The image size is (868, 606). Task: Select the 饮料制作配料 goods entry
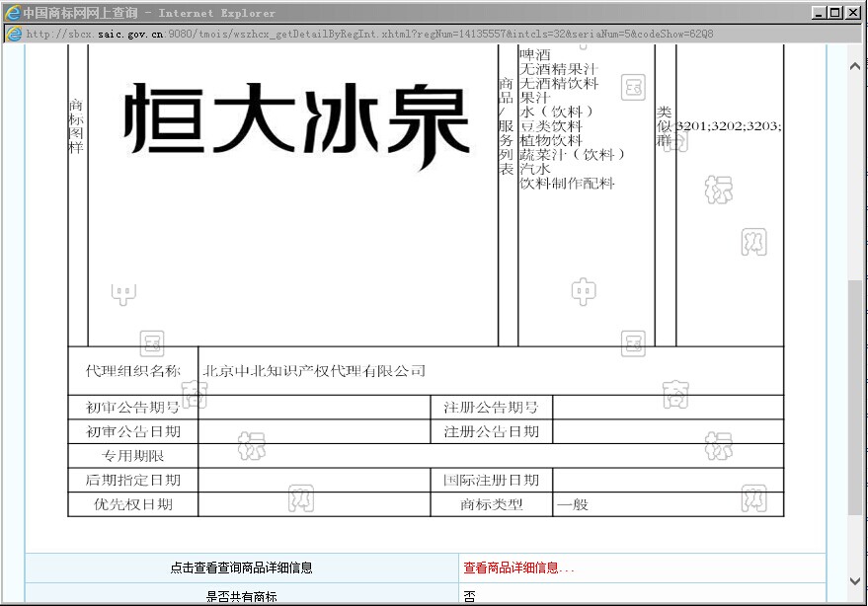point(567,184)
